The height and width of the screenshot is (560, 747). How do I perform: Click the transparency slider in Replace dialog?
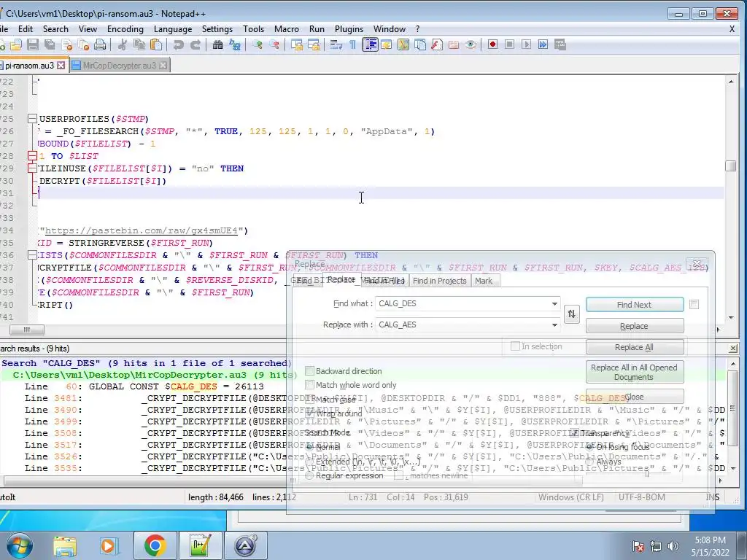pos(646,473)
